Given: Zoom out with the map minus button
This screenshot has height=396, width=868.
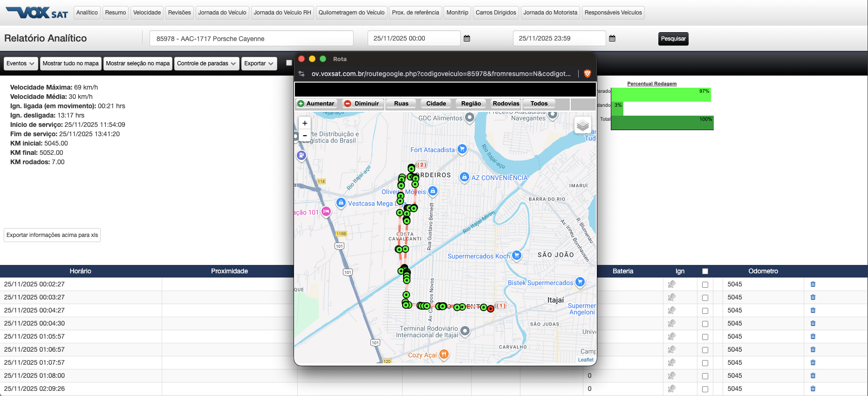Looking at the screenshot, I should tap(305, 136).
